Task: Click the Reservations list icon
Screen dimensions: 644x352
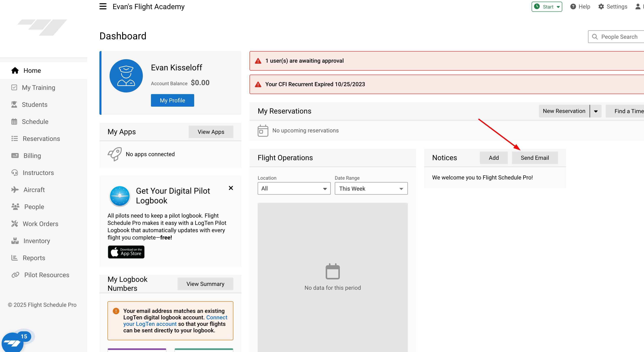Action: coord(14,139)
